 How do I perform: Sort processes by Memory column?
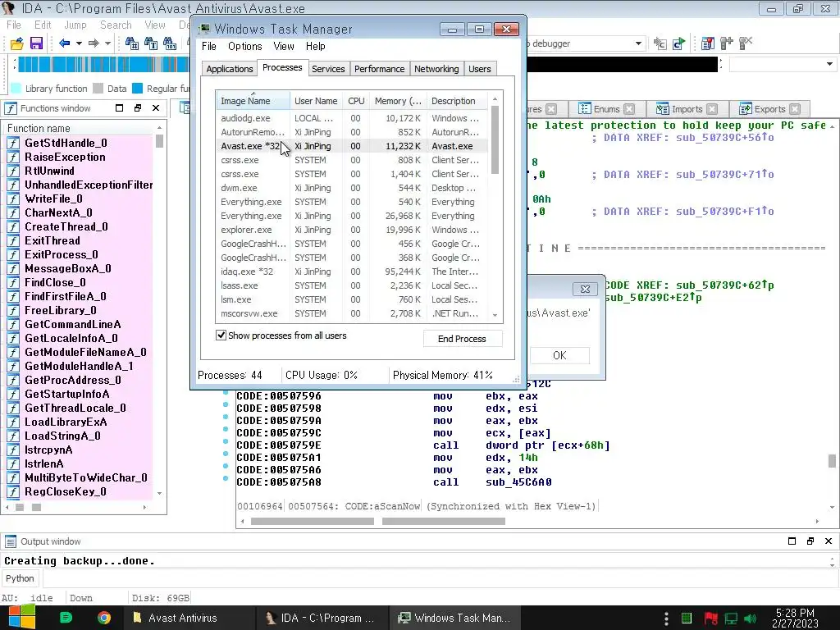click(x=398, y=101)
